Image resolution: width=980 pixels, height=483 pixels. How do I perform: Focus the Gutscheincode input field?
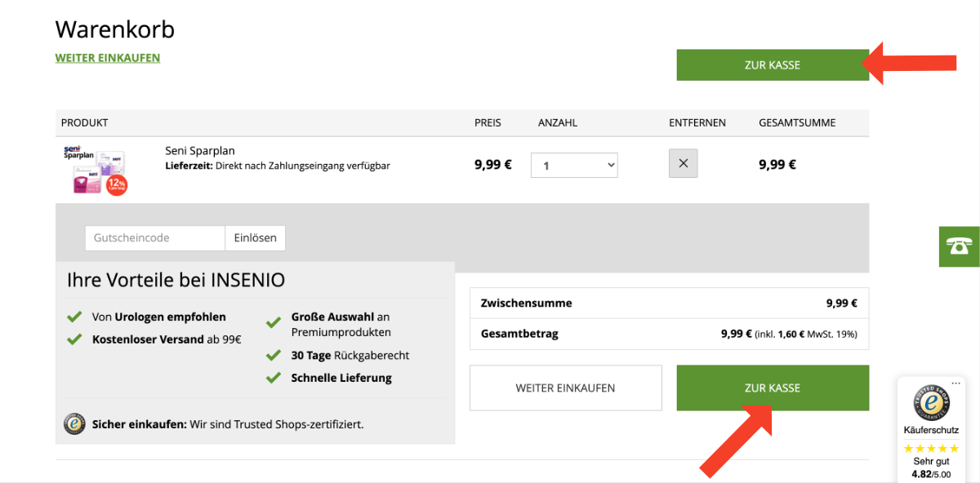pos(154,238)
